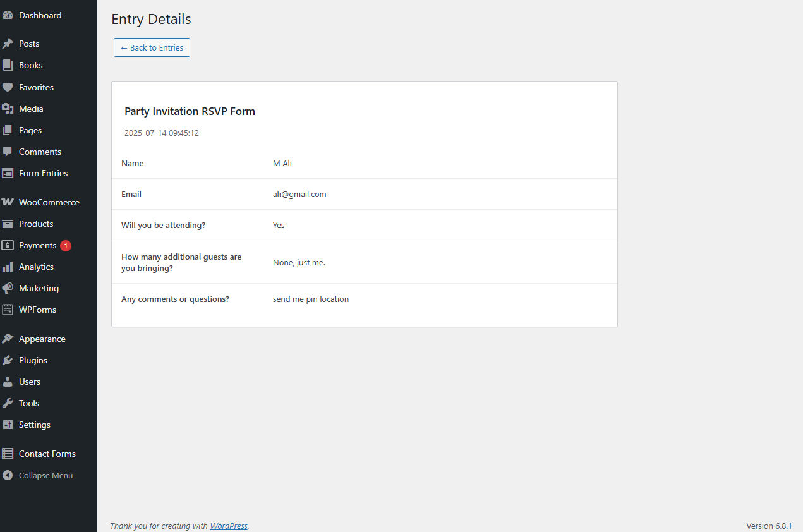Follow the WordPress footer link
The height and width of the screenshot is (532, 803).
click(229, 526)
